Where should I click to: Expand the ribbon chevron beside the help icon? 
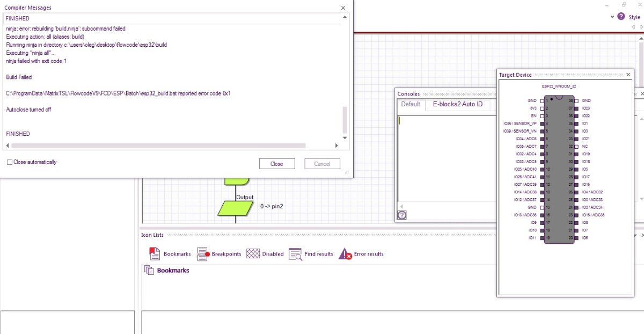pyautogui.click(x=612, y=17)
